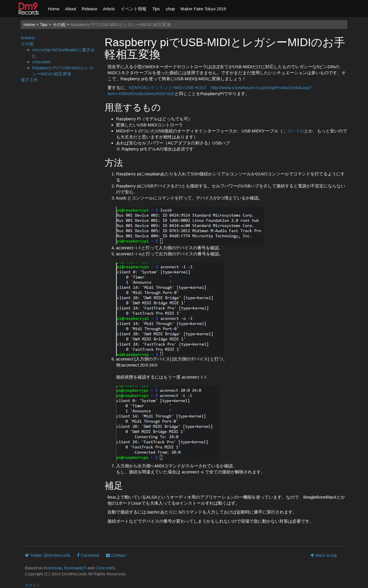Click the copyright 2014 Dm9Records text

[x=75, y=574]
